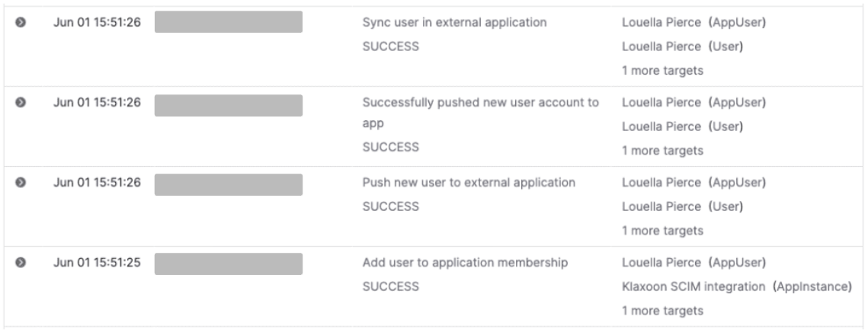Show '1 more targets' for the 'Push new user' event
This screenshot has width=868, height=332.
(x=662, y=231)
